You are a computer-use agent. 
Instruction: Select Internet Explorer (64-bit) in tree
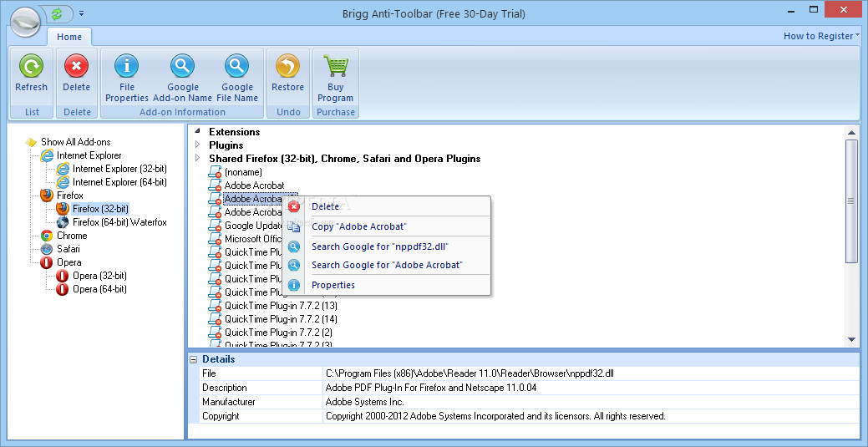(x=119, y=181)
